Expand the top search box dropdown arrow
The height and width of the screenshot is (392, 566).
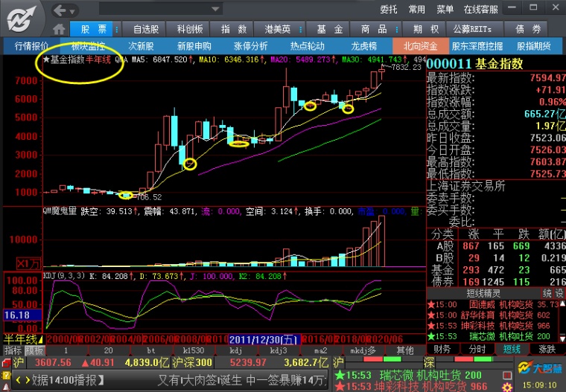pyautogui.click(x=215, y=9)
